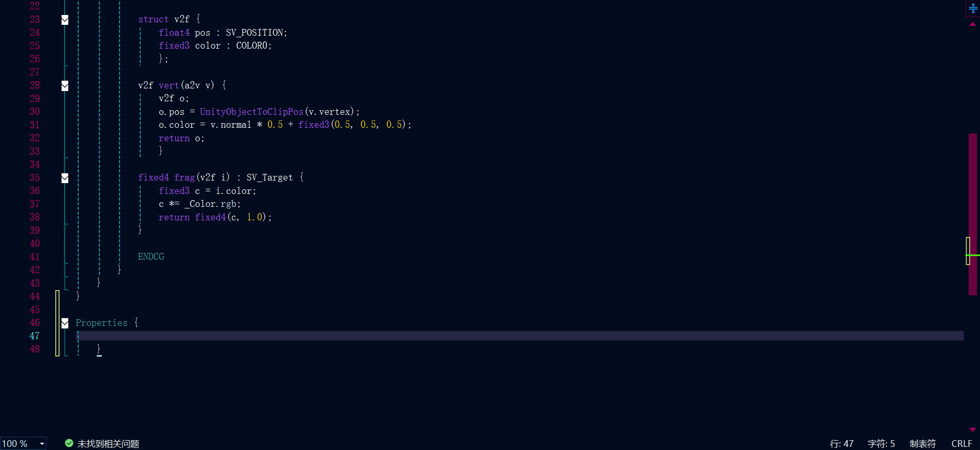Click the 行: 47 line indicator
The width and height of the screenshot is (980, 450).
(x=841, y=444)
